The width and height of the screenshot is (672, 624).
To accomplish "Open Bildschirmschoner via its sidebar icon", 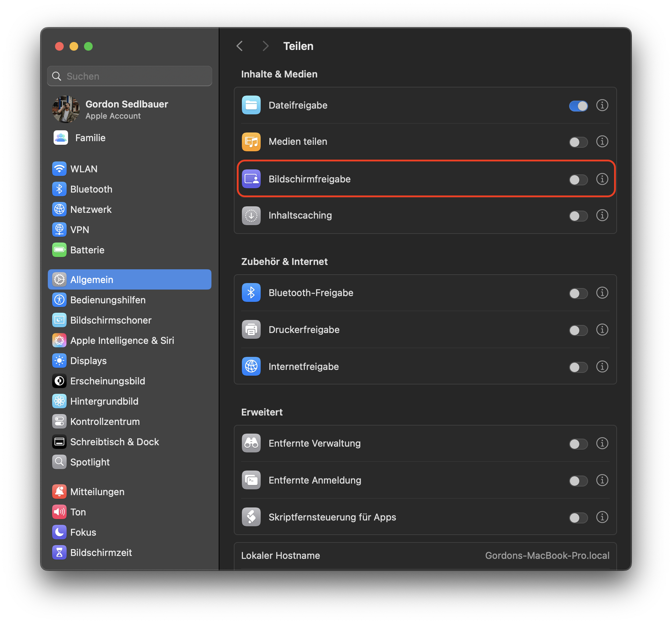I will coord(59,320).
